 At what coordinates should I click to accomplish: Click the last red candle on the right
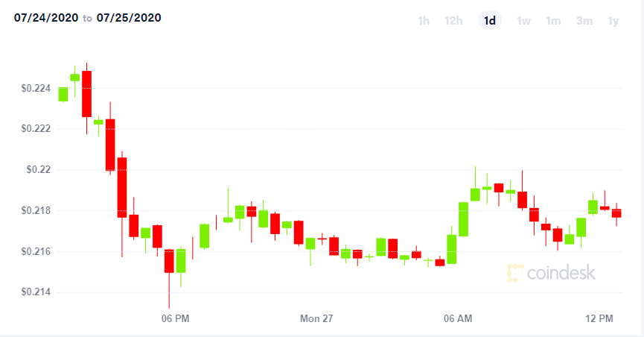pyautogui.click(x=616, y=213)
